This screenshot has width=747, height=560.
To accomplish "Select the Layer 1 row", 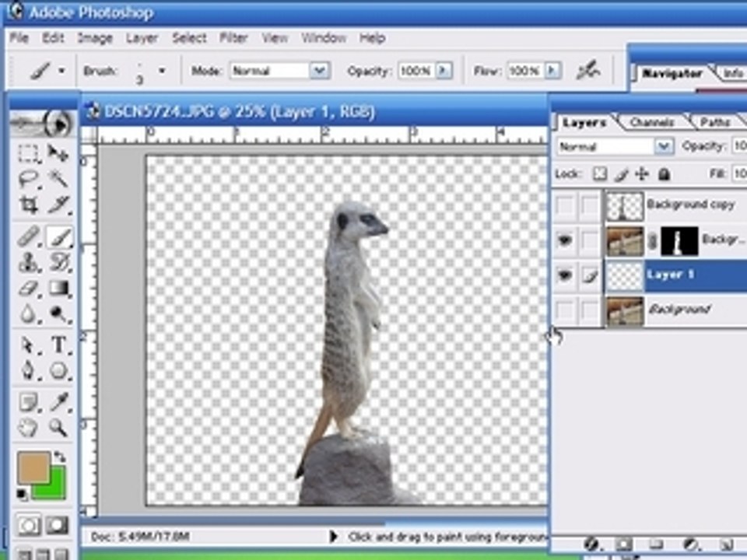I will coord(651,275).
